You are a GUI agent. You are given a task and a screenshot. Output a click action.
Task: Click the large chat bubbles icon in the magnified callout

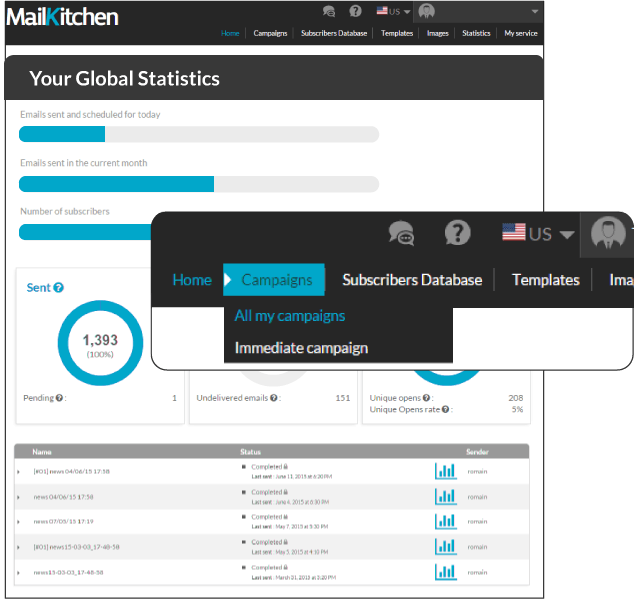(x=402, y=233)
